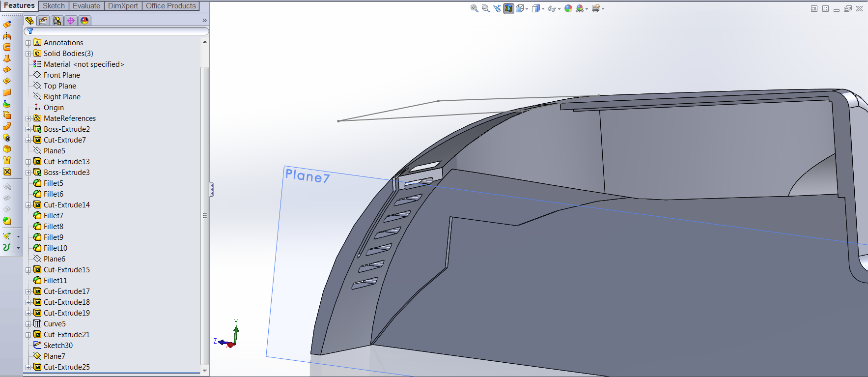Switch to the FeatureManager Design Tree tab icon
The image size is (868, 377).
tap(29, 21)
